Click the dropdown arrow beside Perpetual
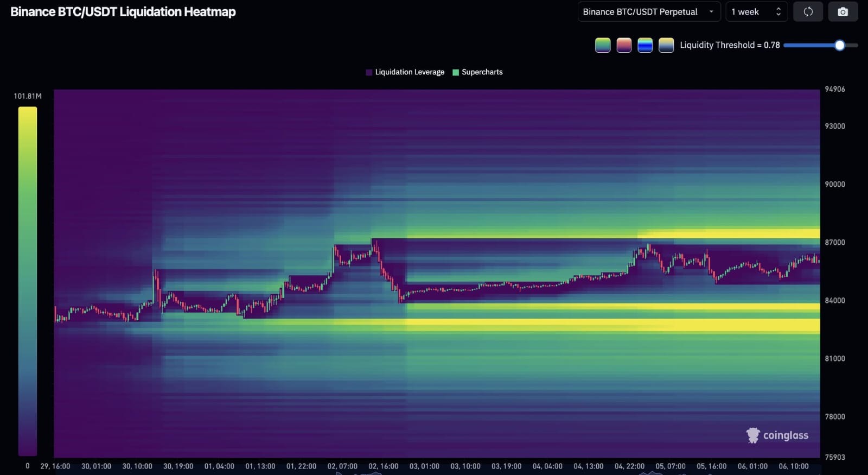 [711, 12]
